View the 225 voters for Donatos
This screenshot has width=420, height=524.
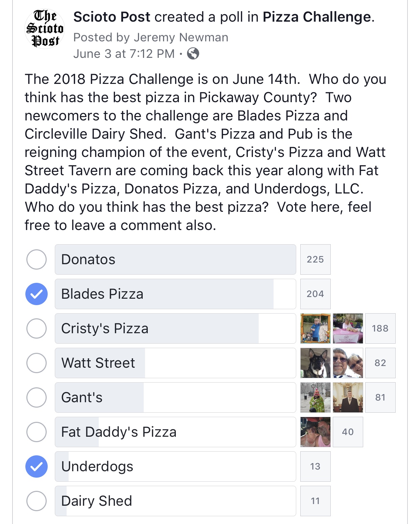pos(315,259)
